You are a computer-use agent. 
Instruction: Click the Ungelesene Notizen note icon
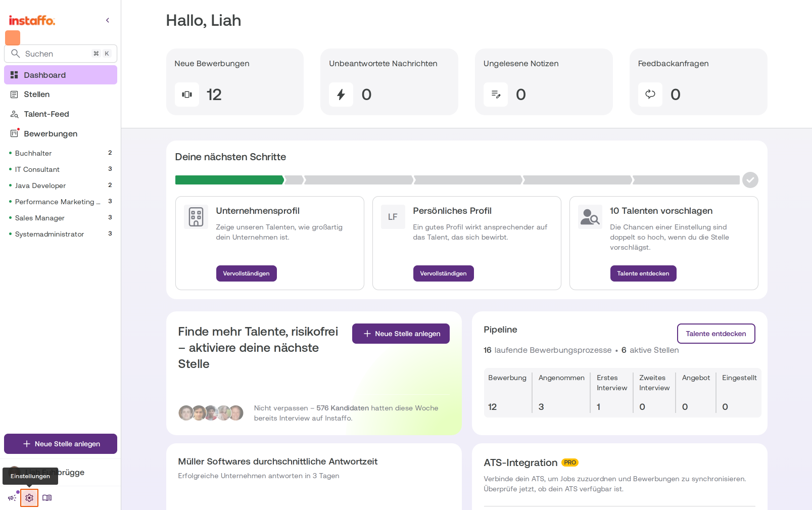(496, 95)
